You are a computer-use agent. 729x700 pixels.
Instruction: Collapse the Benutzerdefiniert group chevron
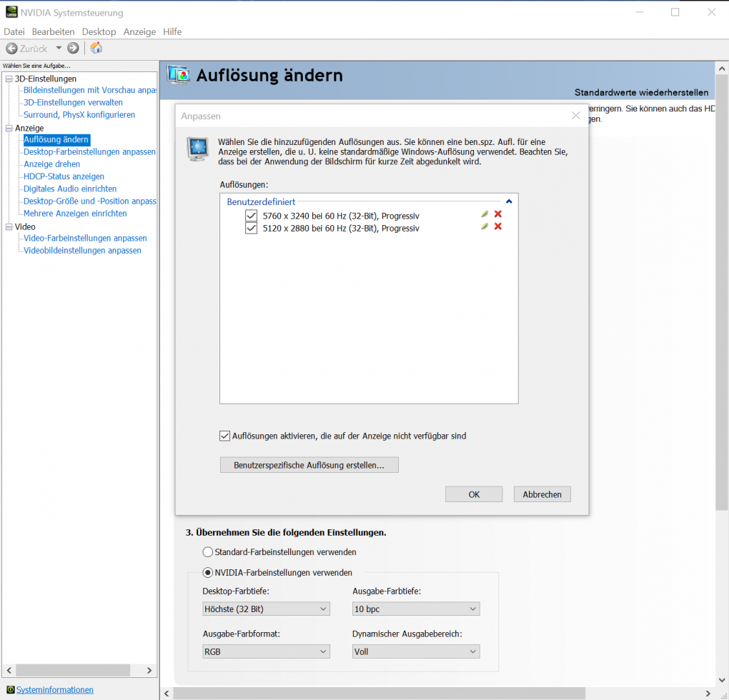click(509, 201)
